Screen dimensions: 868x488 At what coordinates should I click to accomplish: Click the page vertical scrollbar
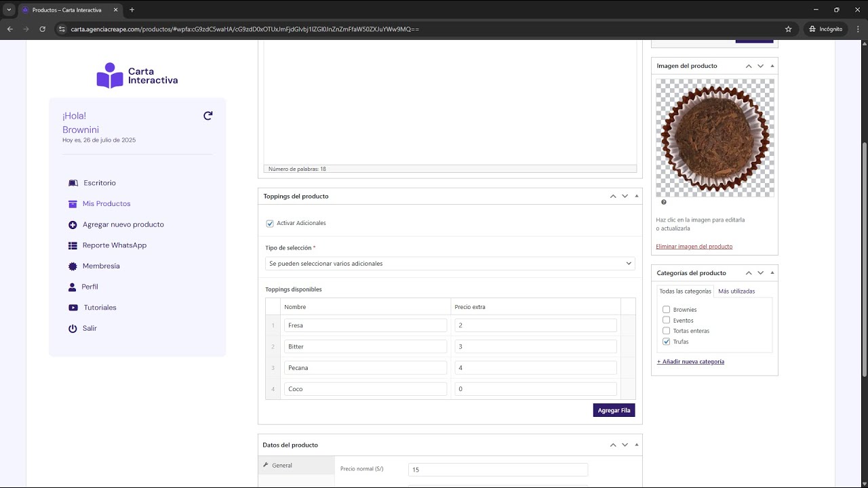tap(865, 260)
